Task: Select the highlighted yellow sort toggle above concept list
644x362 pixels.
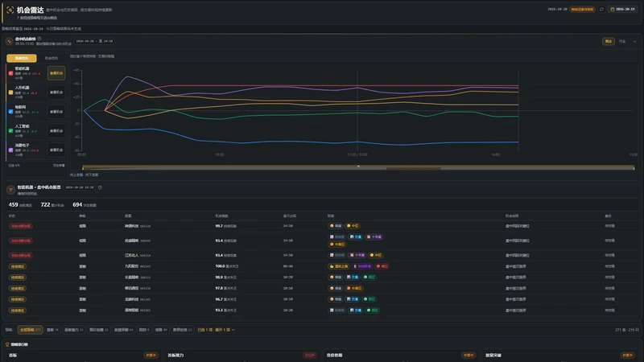Action: click(22, 58)
